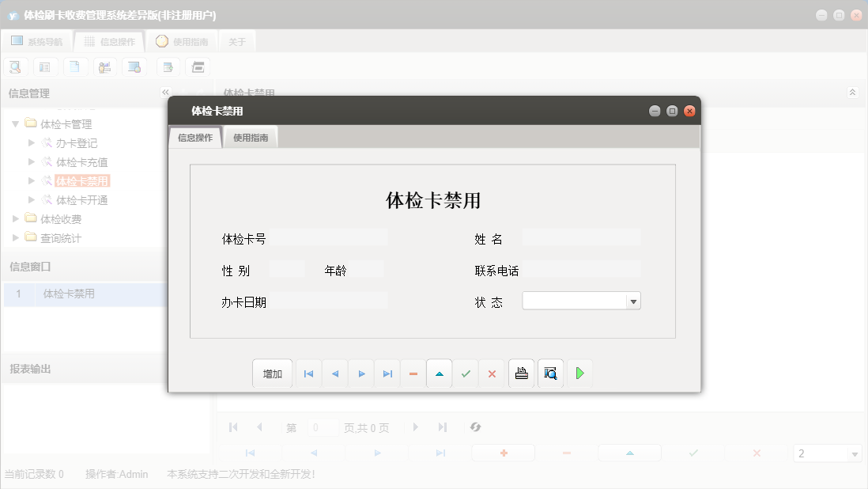The height and width of the screenshot is (489, 868).
Task: Open print preview in the 体检卡禁用 dialog
Action: [x=550, y=373]
